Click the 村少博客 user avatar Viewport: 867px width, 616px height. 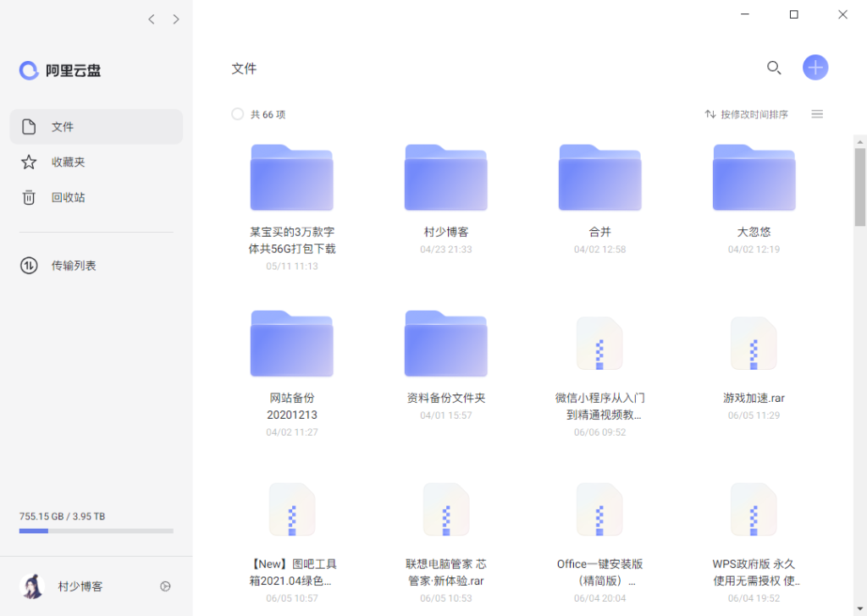32,586
